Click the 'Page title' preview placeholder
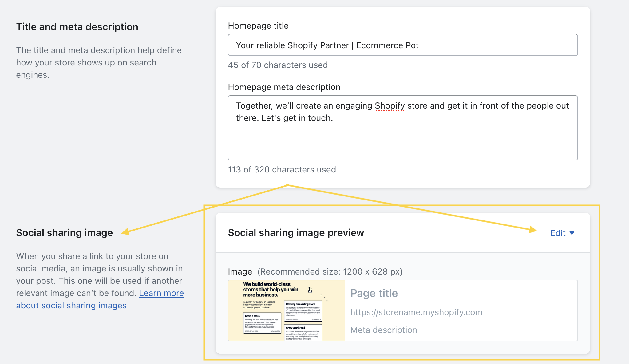Screen dimensions: 629x364 pyautogui.click(x=374, y=293)
